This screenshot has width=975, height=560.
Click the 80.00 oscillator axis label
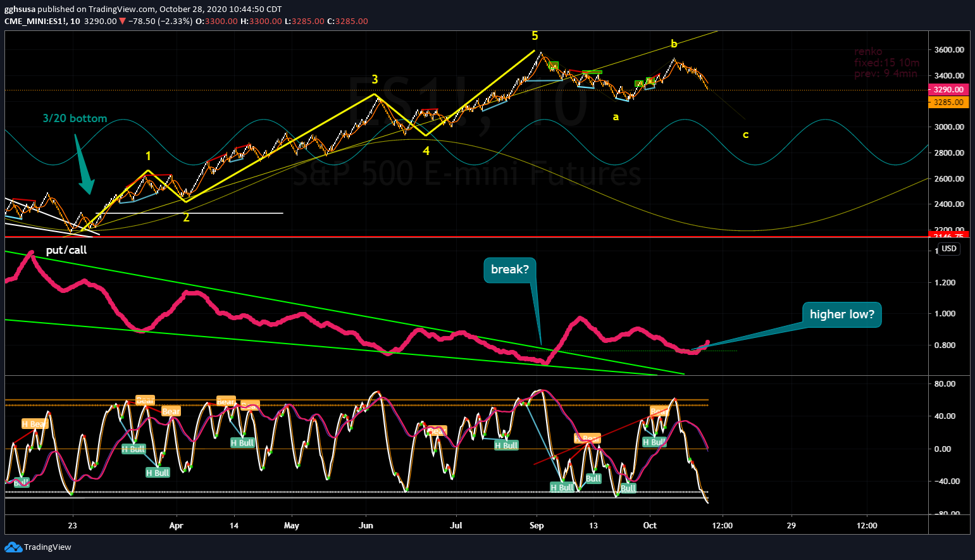(945, 384)
